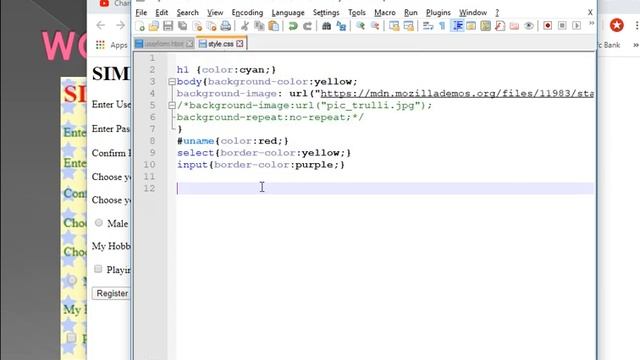Open Find with the binoculars icon
This screenshot has width=640, height=360.
tap(326, 27)
